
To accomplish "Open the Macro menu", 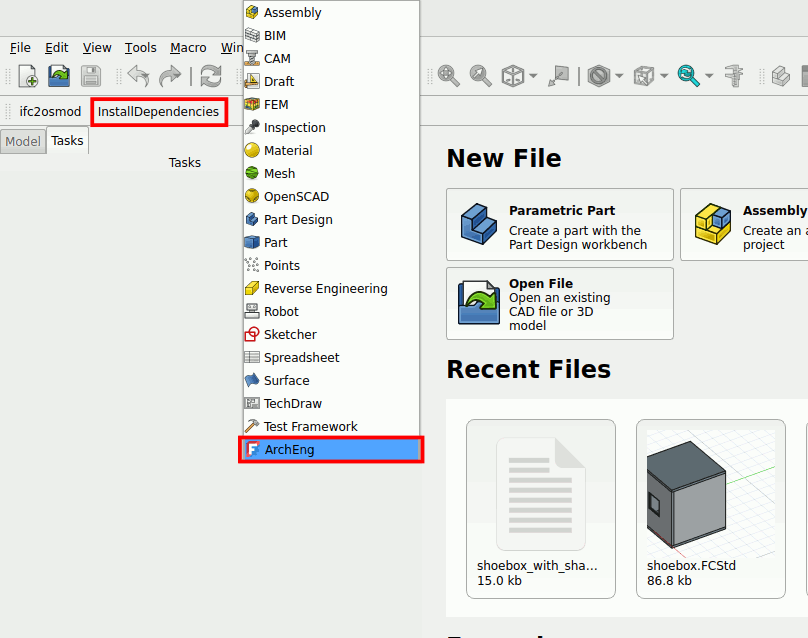I will click(x=188, y=47).
